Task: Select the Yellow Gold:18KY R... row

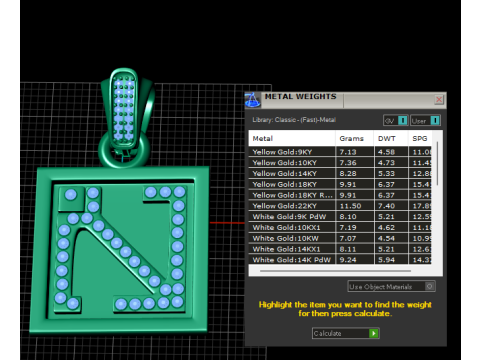Action: tap(340, 195)
